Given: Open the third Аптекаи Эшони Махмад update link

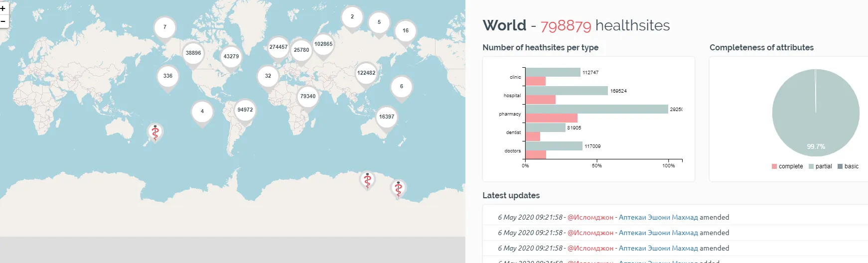Looking at the screenshot, I should point(658,248).
